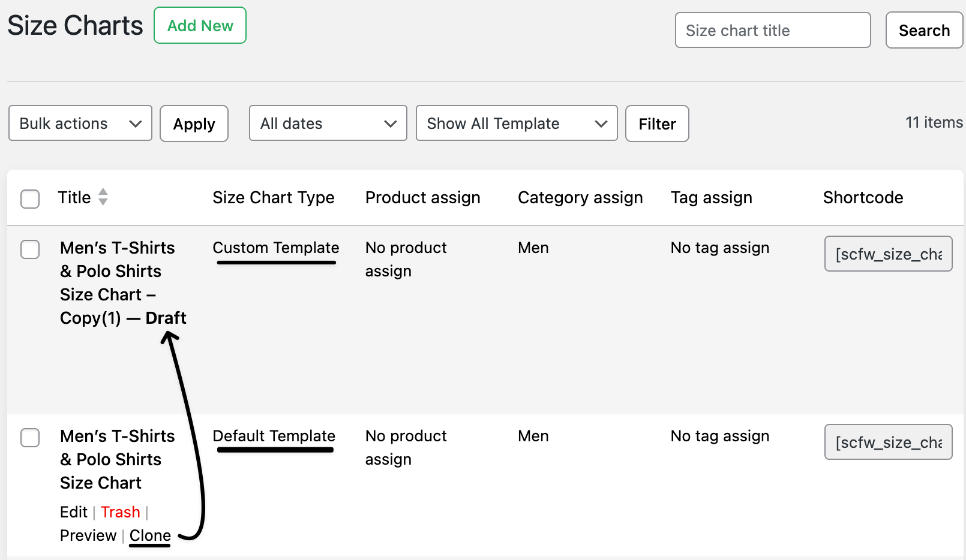Click the Title column header
The width and height of the screenshot is (966, 560).
pos(74,197)
